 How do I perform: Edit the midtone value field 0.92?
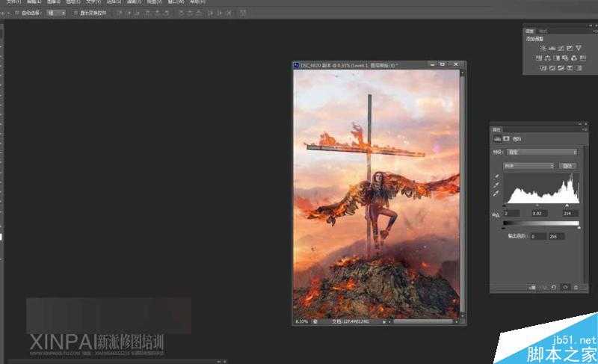tap(540, 213)
